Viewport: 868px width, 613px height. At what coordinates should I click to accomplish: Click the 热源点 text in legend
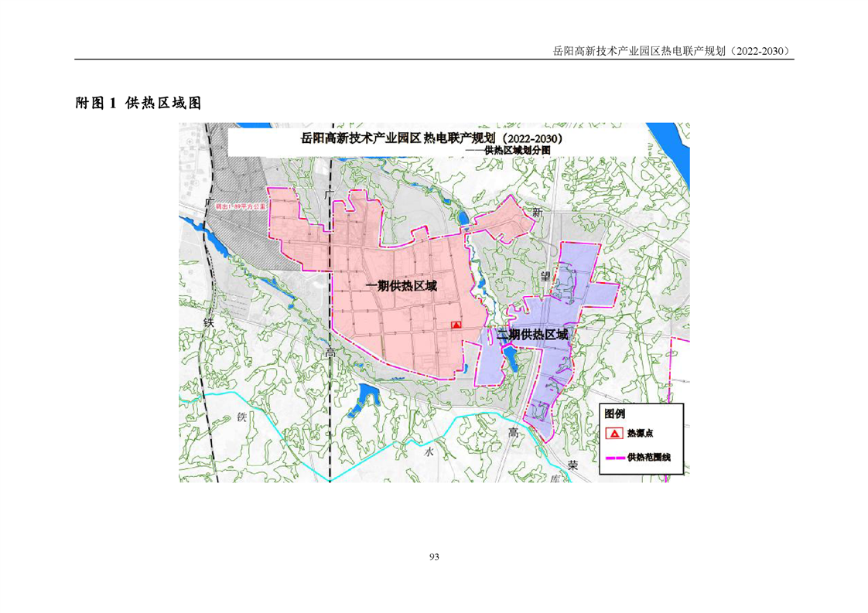[641, 434]
